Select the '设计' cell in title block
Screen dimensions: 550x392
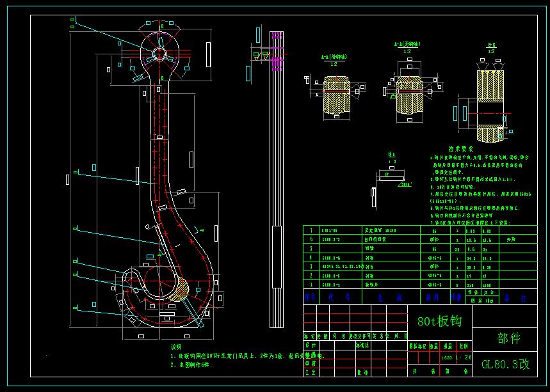point(310,345)
